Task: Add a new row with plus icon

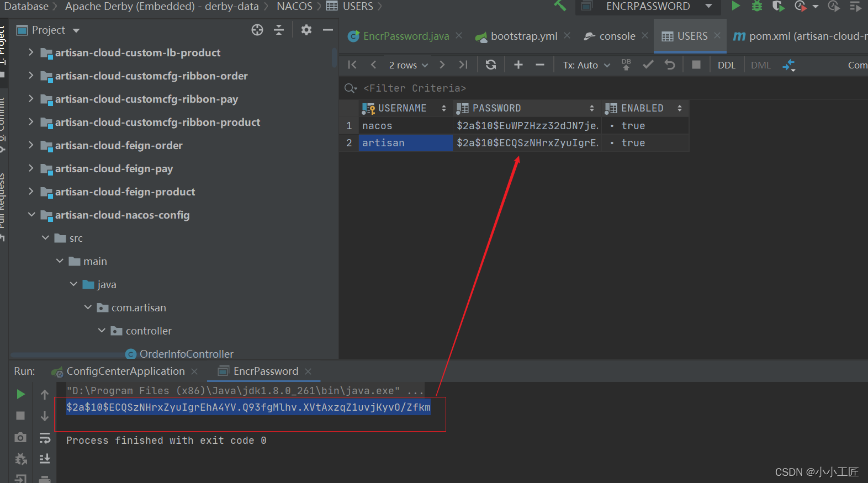Action: pos(518,65)
